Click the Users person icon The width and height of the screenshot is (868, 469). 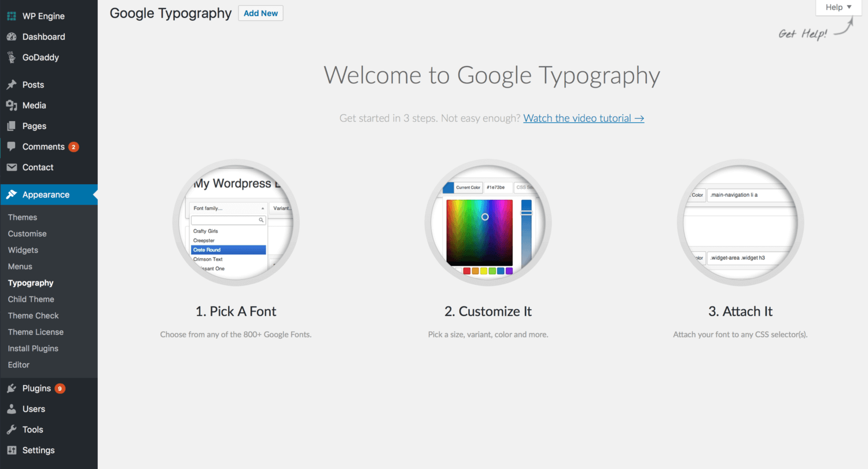click(x=12, y=409)
